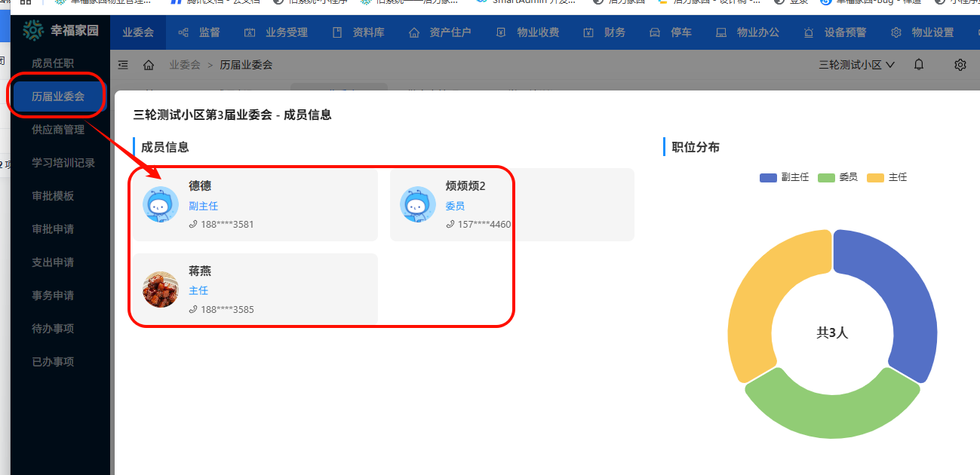Click 烦烦烦2's avatar thumbnail
Viewport: 980px width, 475px height.
(419, 204)
